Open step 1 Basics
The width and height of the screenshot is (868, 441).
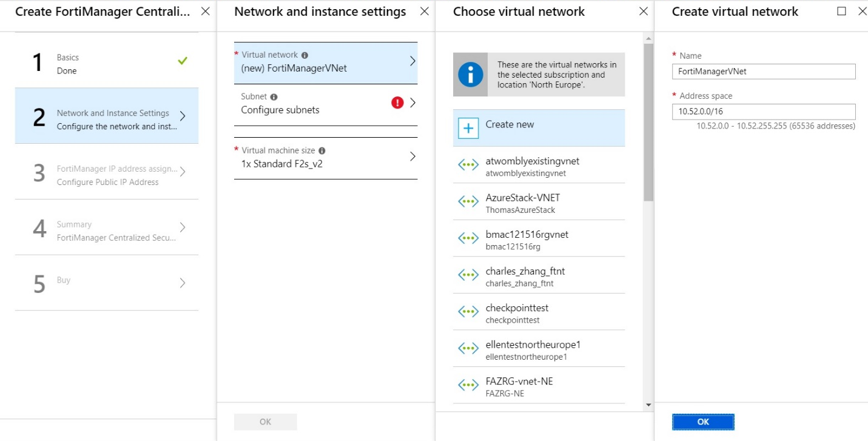point(106,64)
